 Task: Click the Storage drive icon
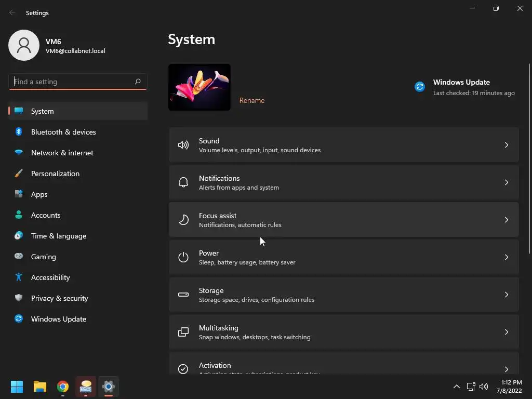[183, 295]
